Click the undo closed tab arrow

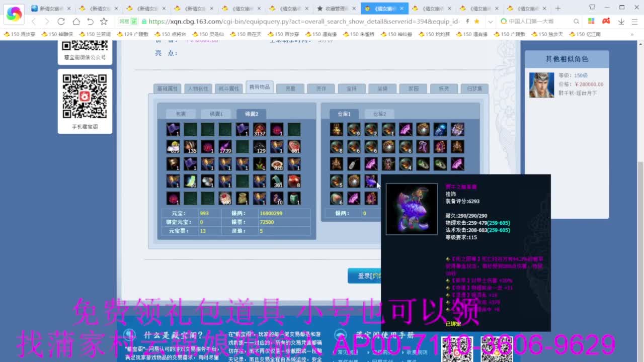(90, 21)
